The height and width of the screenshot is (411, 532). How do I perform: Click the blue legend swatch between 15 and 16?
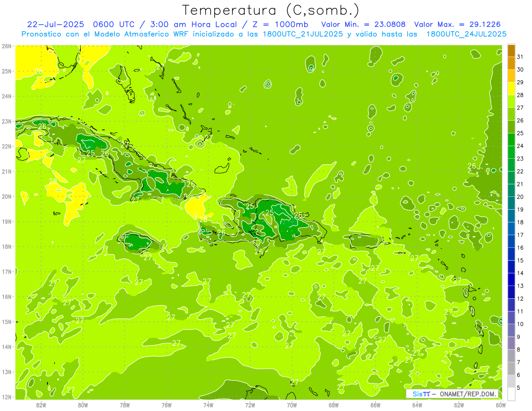[x=511, y=254]
